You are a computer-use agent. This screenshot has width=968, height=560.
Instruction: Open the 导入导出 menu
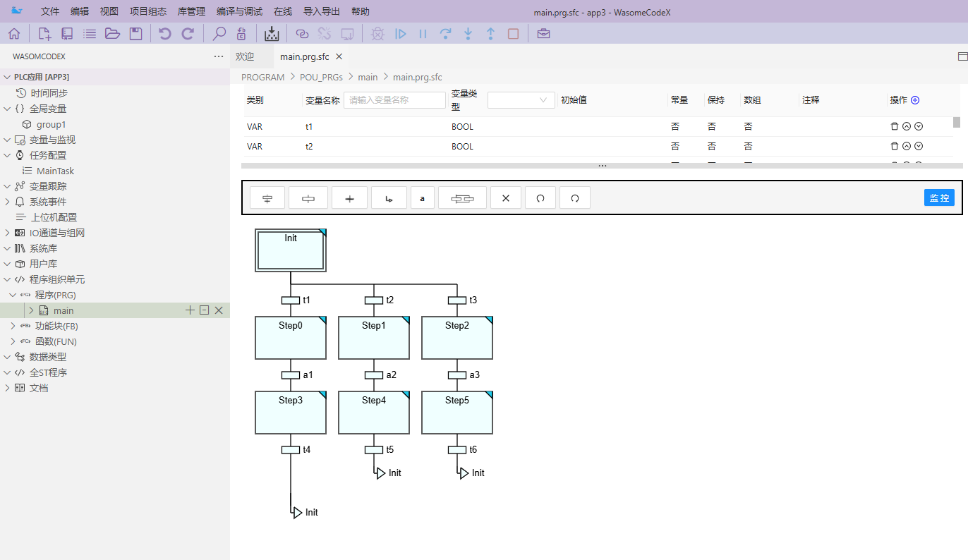[322, 11]
